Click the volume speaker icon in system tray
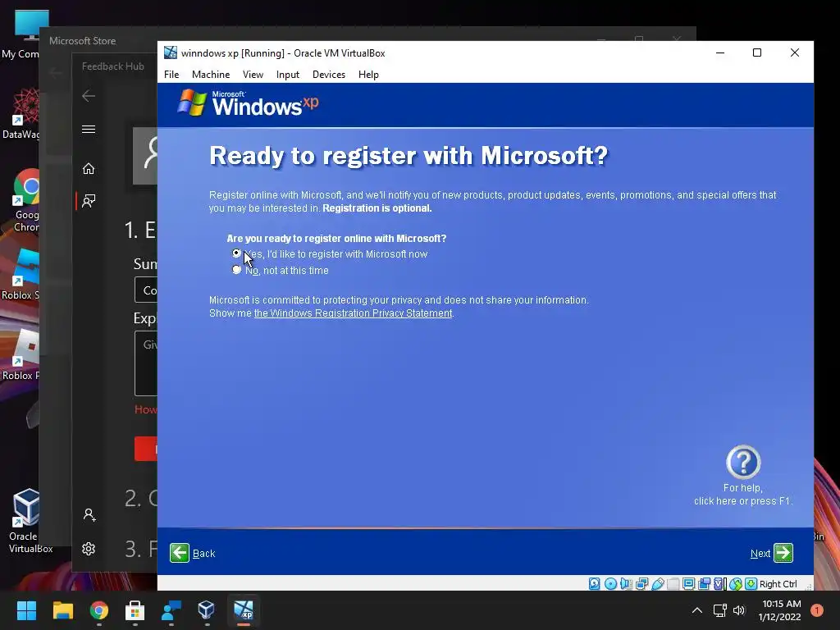 pos(739,610)
